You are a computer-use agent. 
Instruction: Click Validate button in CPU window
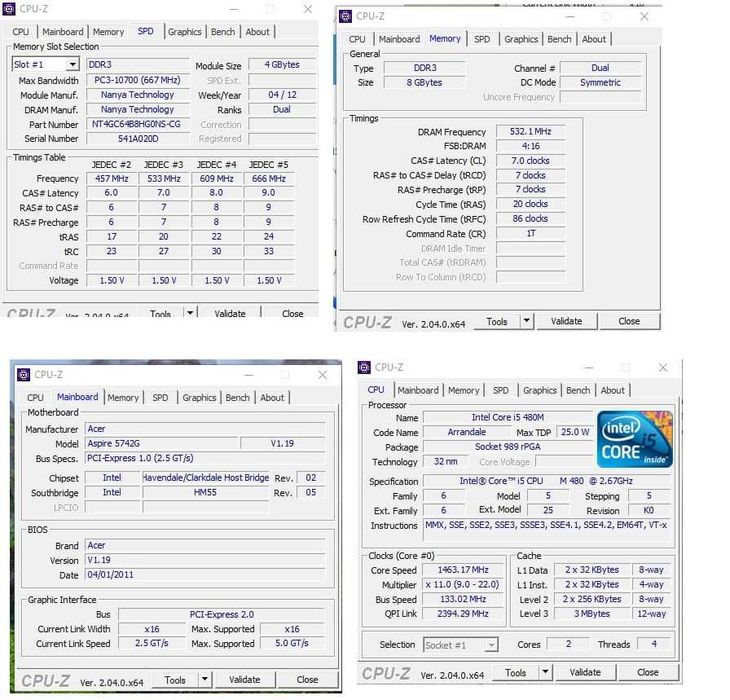click(585, 673)
